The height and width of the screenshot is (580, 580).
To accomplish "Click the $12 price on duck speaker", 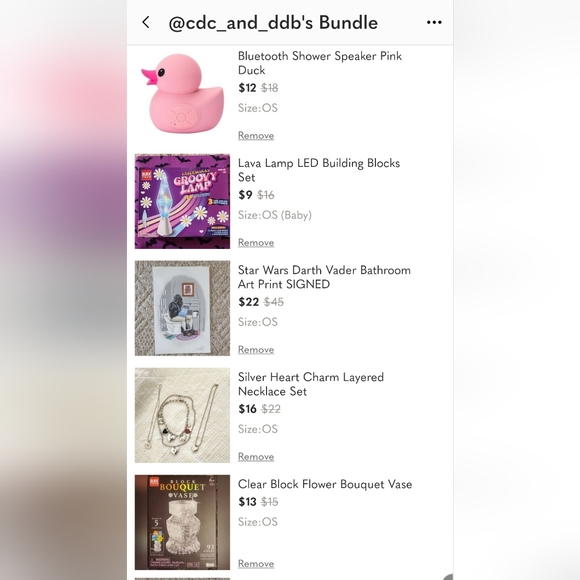I will tap(247, 88).
